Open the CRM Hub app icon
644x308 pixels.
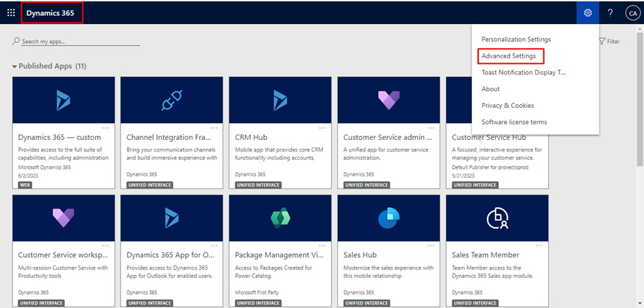point(280,100)
